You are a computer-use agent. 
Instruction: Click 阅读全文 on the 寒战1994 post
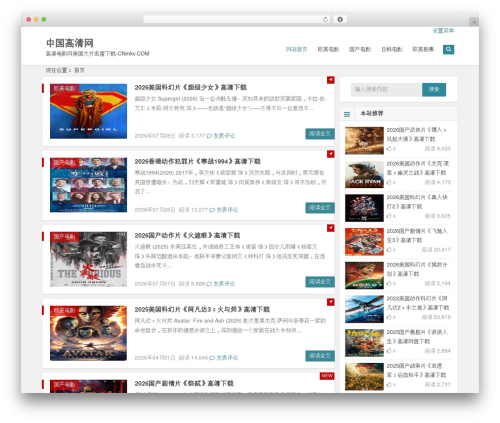click(x=320, y=208)
